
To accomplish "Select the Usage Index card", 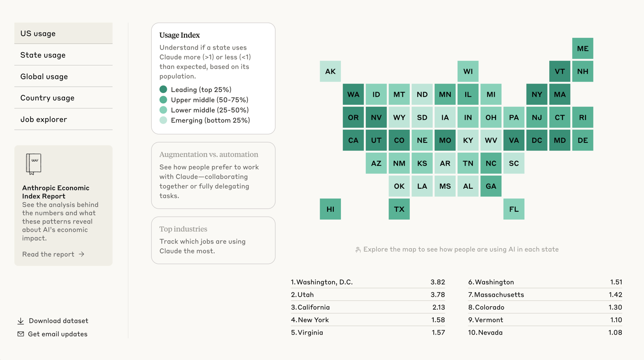I will (213, 78).
